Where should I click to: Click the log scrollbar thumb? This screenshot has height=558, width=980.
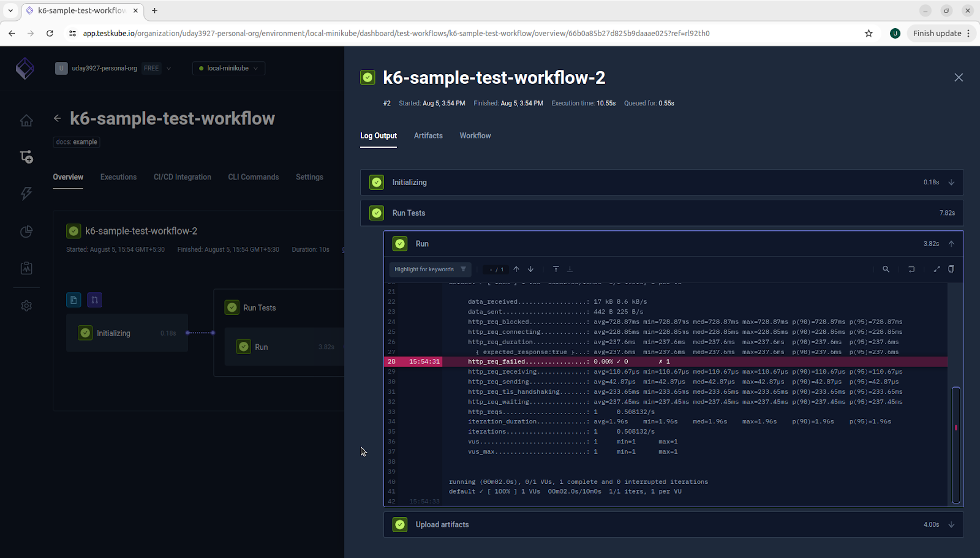(x=956, y=445)
